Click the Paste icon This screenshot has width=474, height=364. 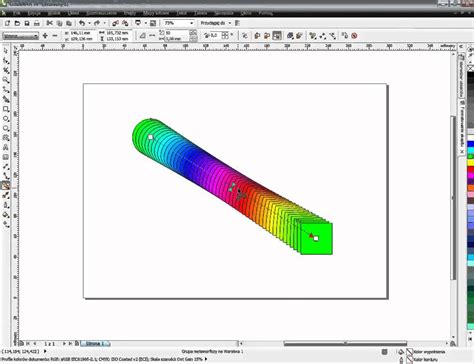[69, 23]
